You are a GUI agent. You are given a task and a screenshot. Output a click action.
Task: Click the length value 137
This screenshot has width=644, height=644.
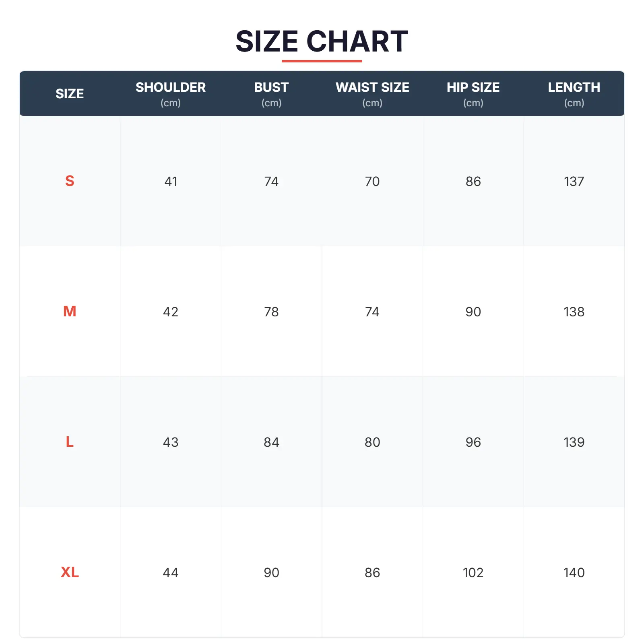[x=574, y=182]
